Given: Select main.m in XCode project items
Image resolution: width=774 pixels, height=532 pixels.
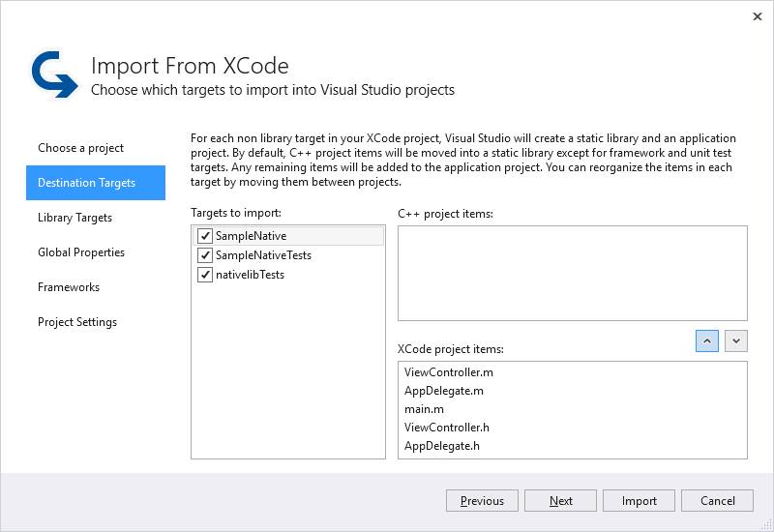Looking at the screenshot, I should coord(573,409).
